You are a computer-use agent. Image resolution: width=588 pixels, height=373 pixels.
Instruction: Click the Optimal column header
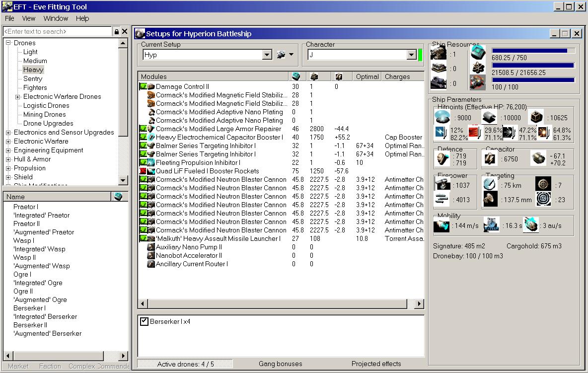(367, 76)
